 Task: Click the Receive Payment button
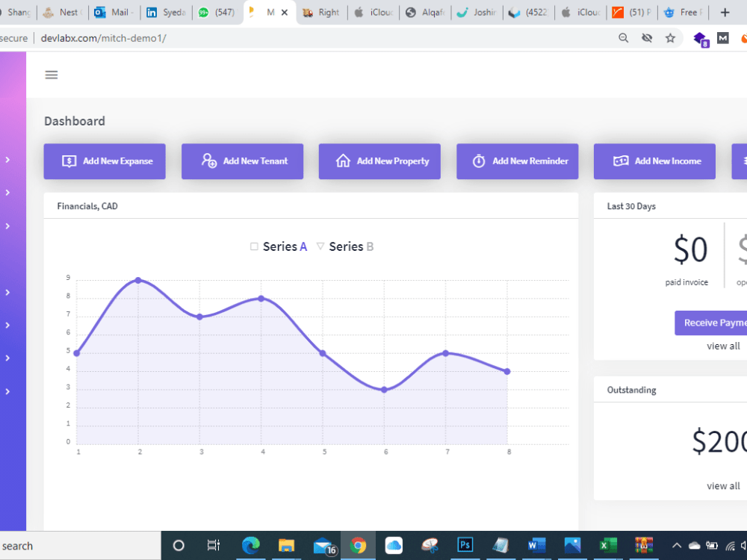tap(711, 323)
